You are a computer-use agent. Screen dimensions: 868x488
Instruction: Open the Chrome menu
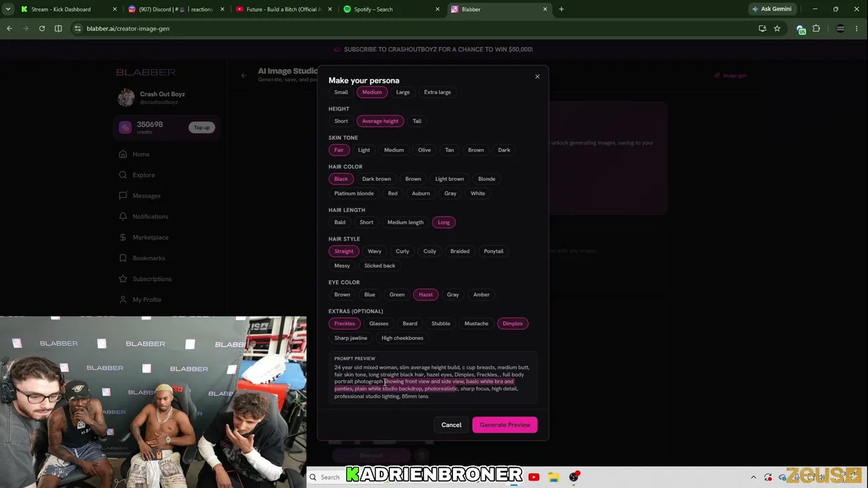858,28
